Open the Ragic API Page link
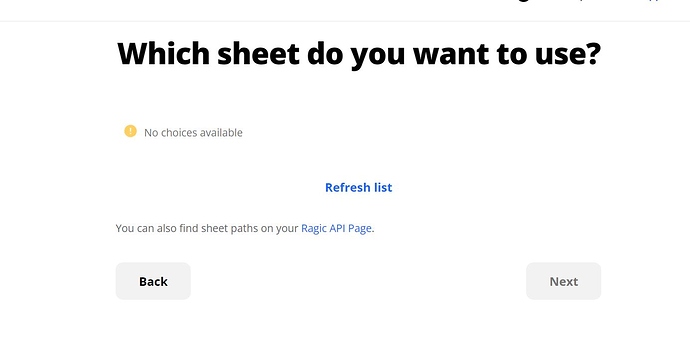Image resolution: width=690 pixels, height=363 pixels. [337, 228]
